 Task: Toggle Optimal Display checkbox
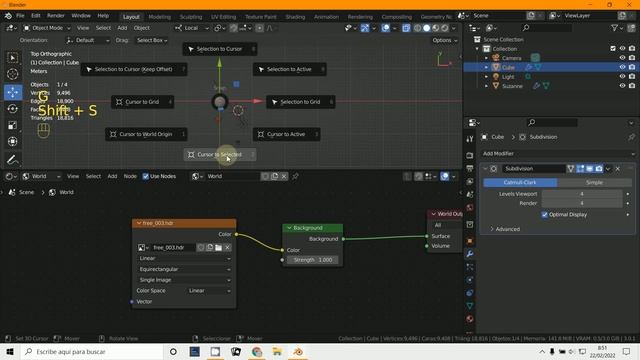pos(544,214)
